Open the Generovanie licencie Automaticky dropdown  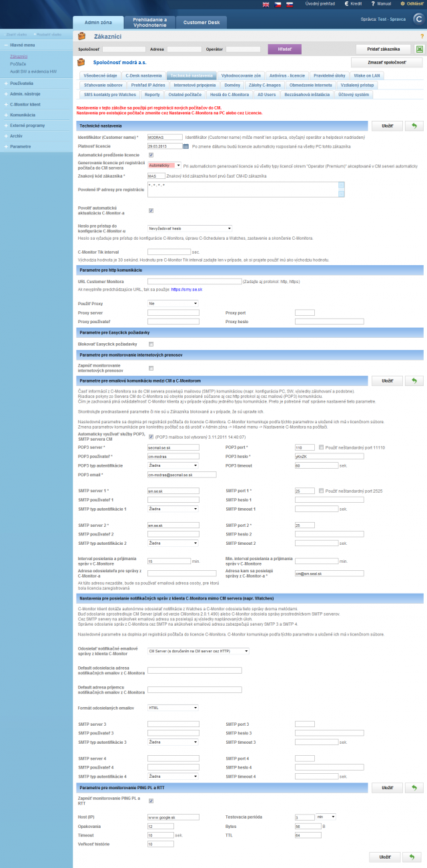[164, 165]
